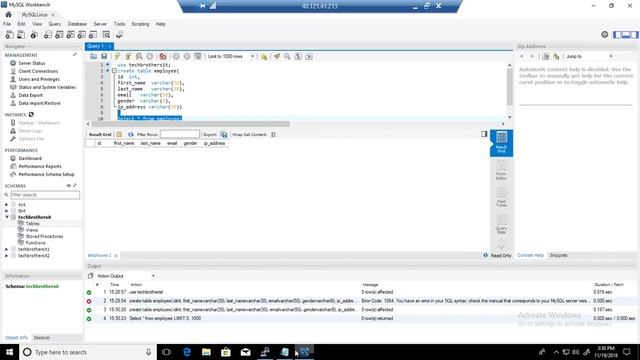Open the Scripting menu

click(x=140, y=24)
